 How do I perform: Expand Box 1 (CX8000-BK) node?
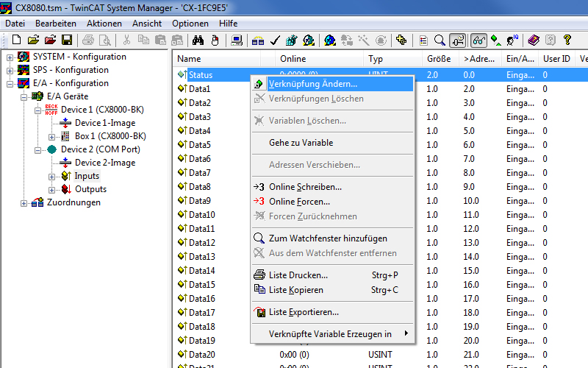(51, 137)
